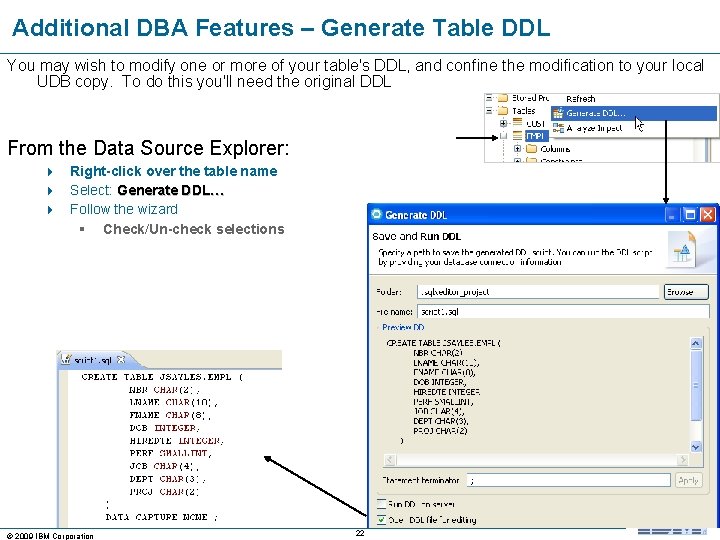Open the Tables folder icon

(x=503, y=111)
